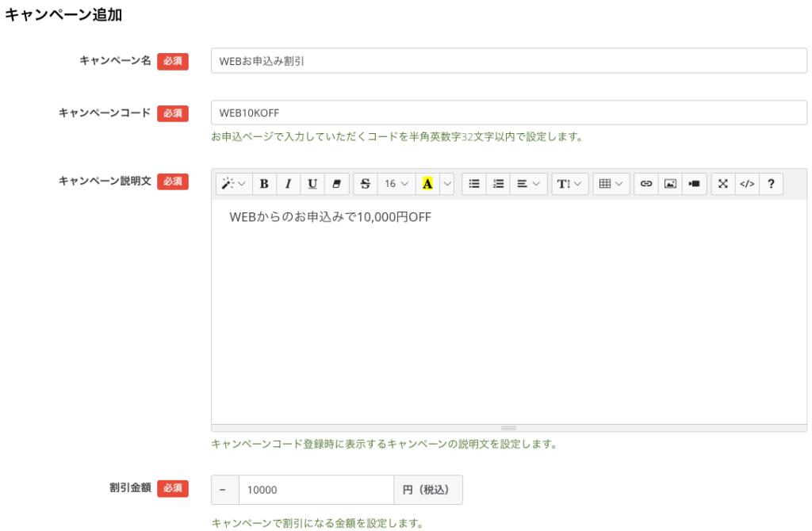Toggle fullscreen editor mode
This screenshot has height=531, width=812.
pos(723,184)
